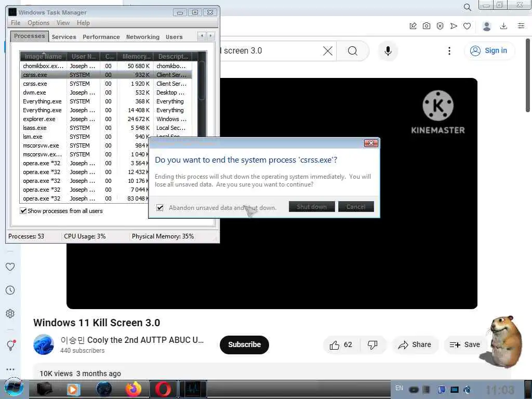Switch to the Networking tab
The image size is (532, 399).
click(143, 37)
